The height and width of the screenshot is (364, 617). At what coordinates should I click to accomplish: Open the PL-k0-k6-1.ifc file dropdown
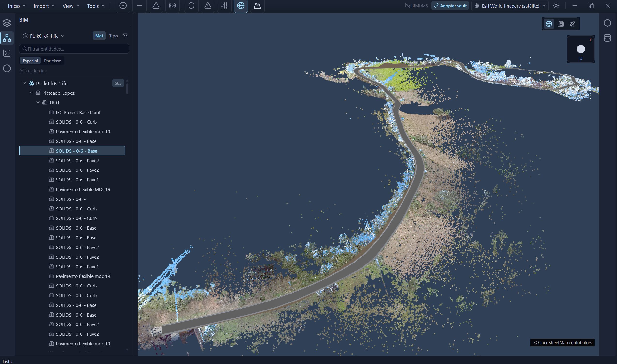click(x=43, y=36)
